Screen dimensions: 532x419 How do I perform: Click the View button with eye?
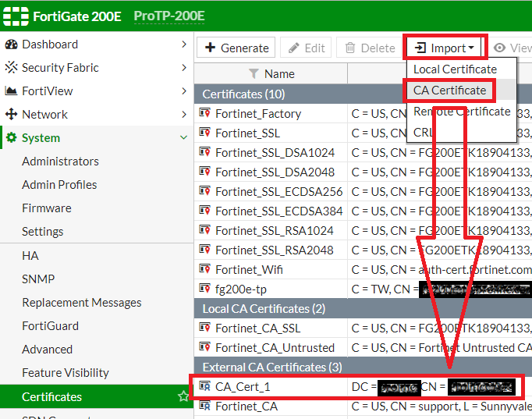click(x=511, y=48)
